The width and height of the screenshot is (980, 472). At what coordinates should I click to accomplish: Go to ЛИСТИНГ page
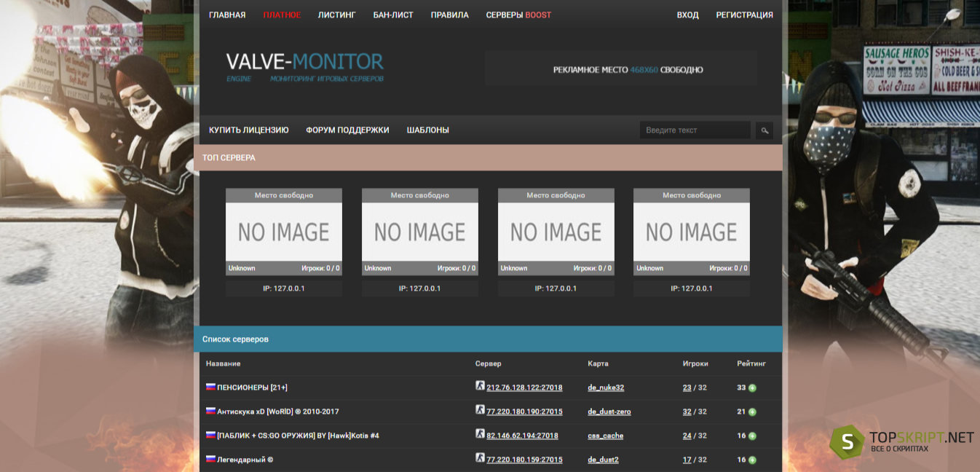336,15
